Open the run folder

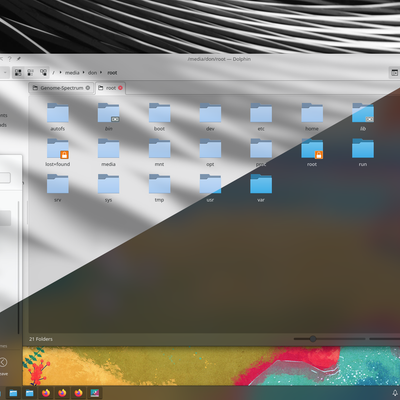363,152
